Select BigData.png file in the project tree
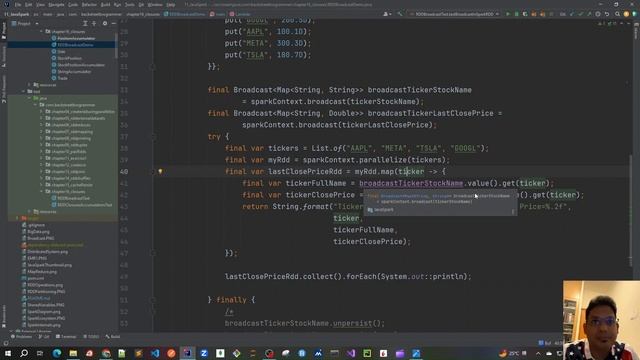This screenshot has width=640, height=360. [38, 232]
